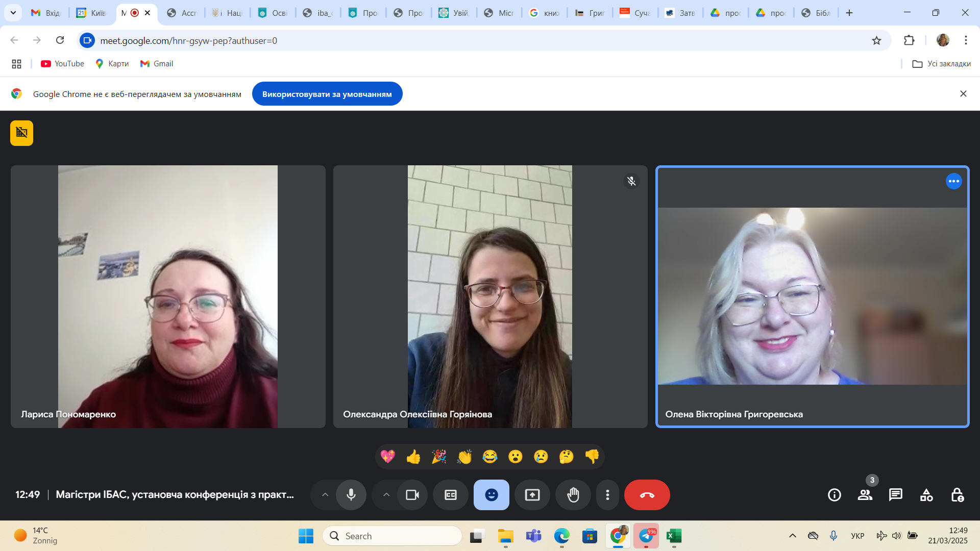Toggle closed captions
Screen dimensions: 980x551
pyautogui.click(x=451, y=495)
